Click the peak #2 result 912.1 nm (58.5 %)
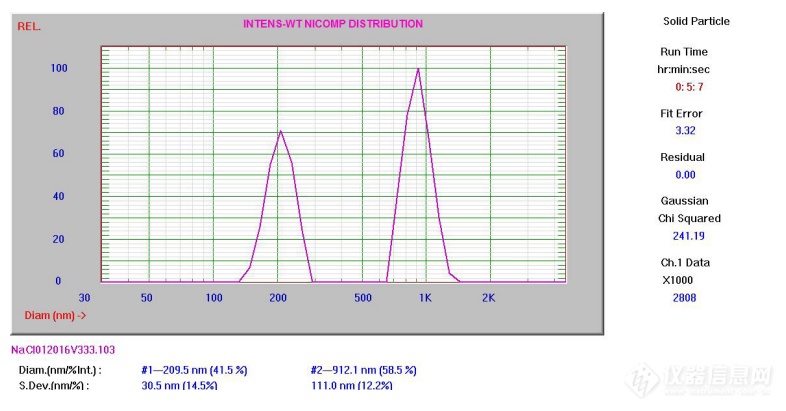This screenshot has height=411, width=786. [x=363, y=370]
